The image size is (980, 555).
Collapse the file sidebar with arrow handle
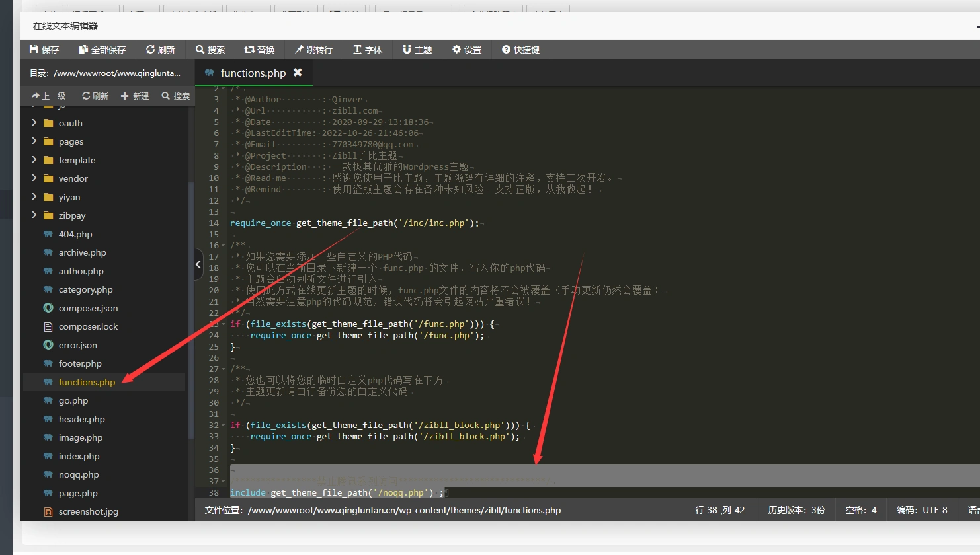198,264
